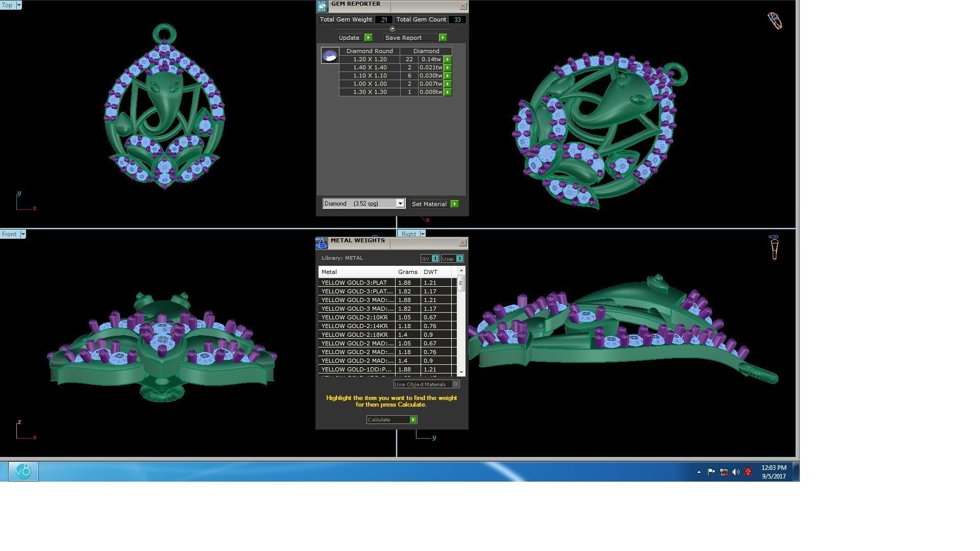This screenshot has width=980, height=551.
Task: Click the Save Report button
Action: pos(415,38)
